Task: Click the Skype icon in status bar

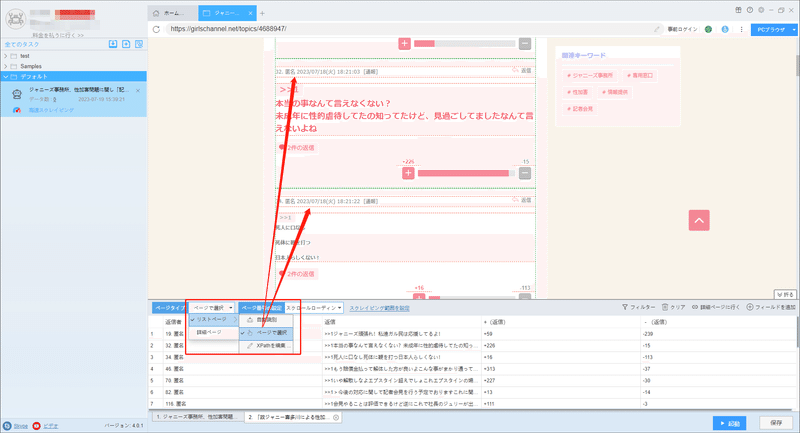Action: [7, 426]
